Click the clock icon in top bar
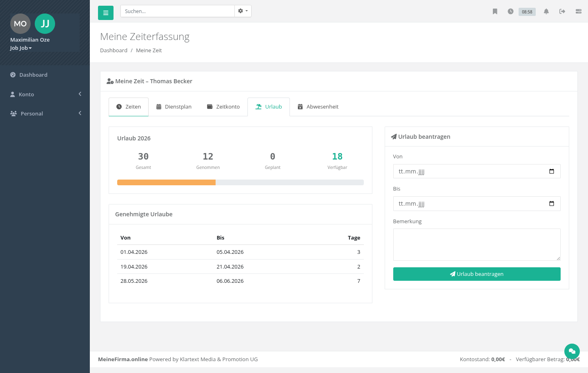588x373 pixels. click(510, 11)
